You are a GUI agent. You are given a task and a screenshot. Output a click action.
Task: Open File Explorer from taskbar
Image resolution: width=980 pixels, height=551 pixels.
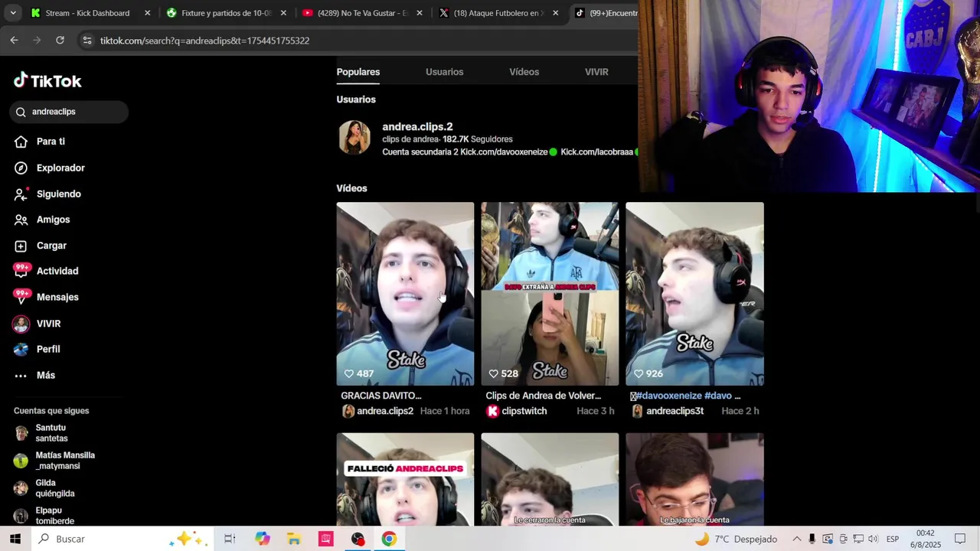pos(294,539)
